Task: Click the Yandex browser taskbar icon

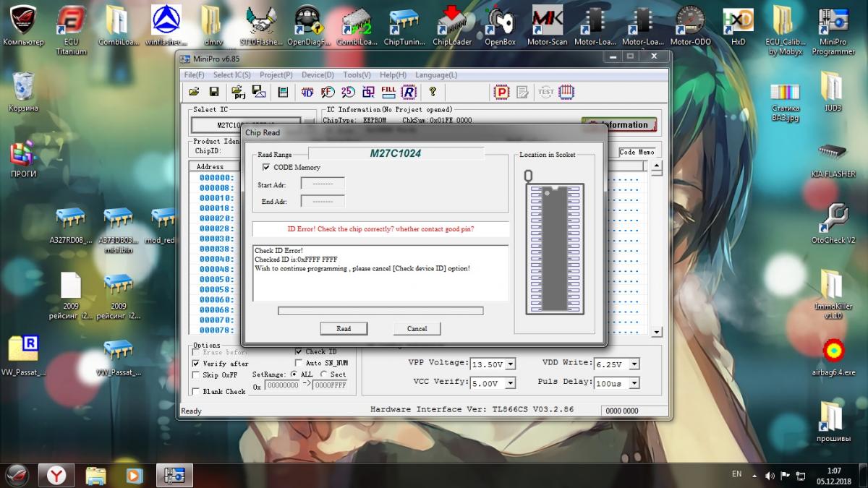Action: (57, 475)
